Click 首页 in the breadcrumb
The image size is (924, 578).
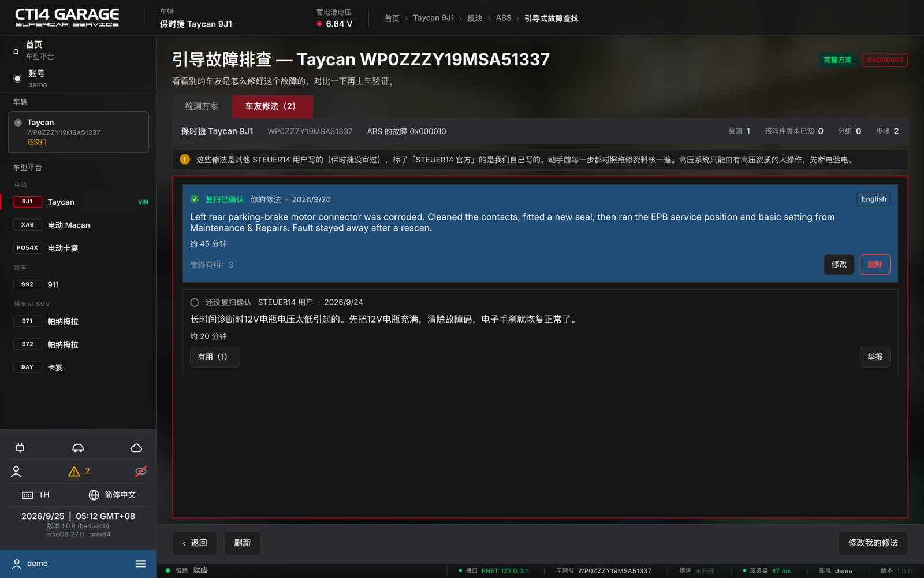[392, 18]
